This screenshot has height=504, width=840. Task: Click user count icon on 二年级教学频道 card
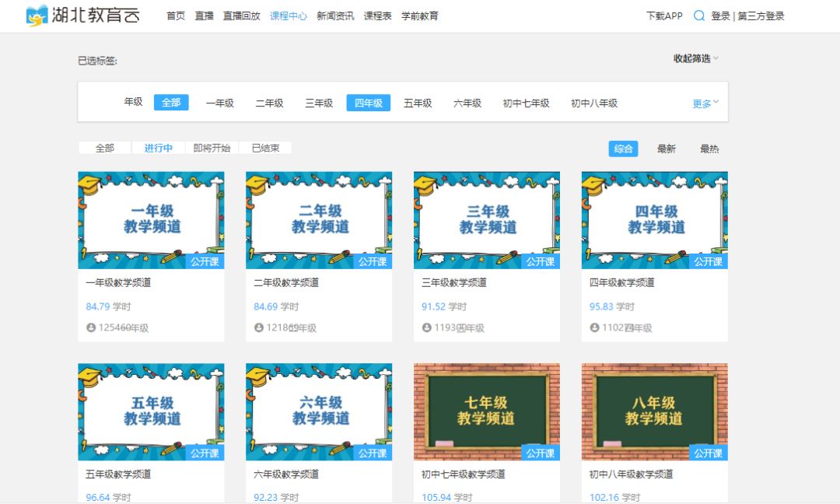[259, 327]
